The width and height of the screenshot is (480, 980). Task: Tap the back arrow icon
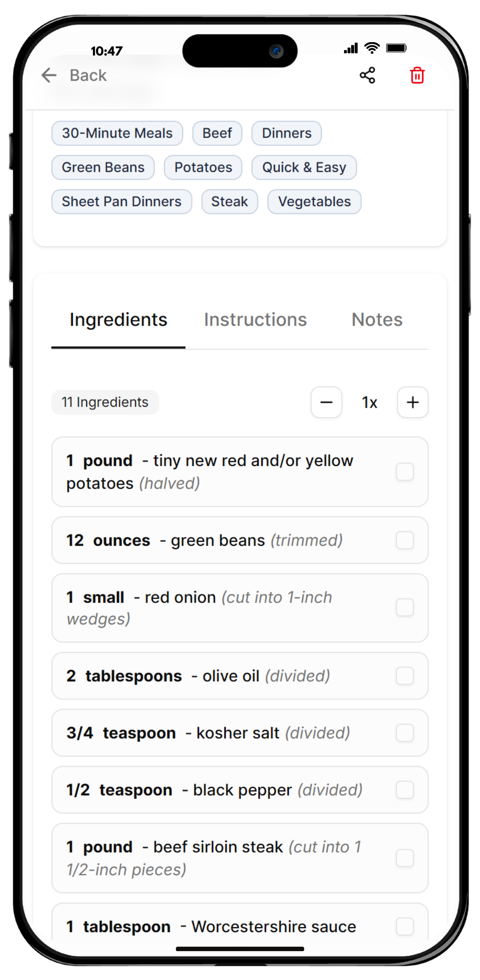click(49, 75)
